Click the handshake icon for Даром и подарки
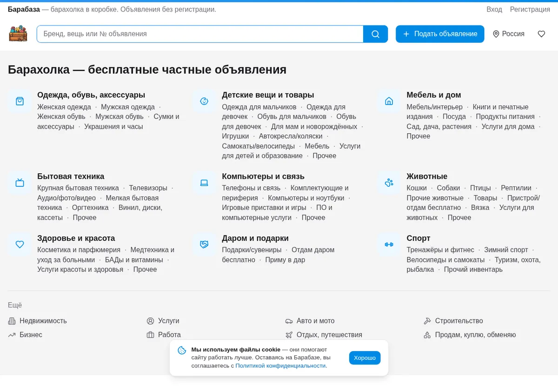 tap(204, 244)
